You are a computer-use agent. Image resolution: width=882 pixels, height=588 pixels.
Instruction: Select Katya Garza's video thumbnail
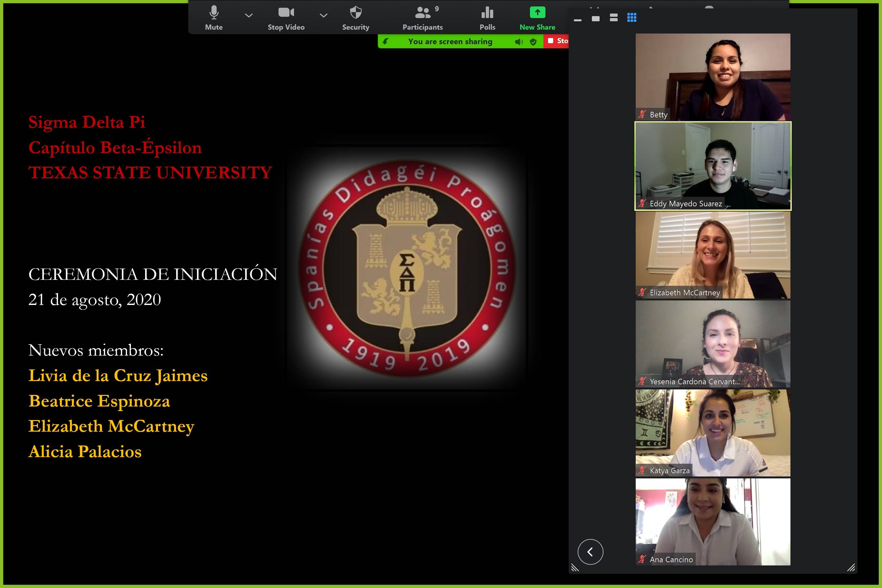(713, 433)
